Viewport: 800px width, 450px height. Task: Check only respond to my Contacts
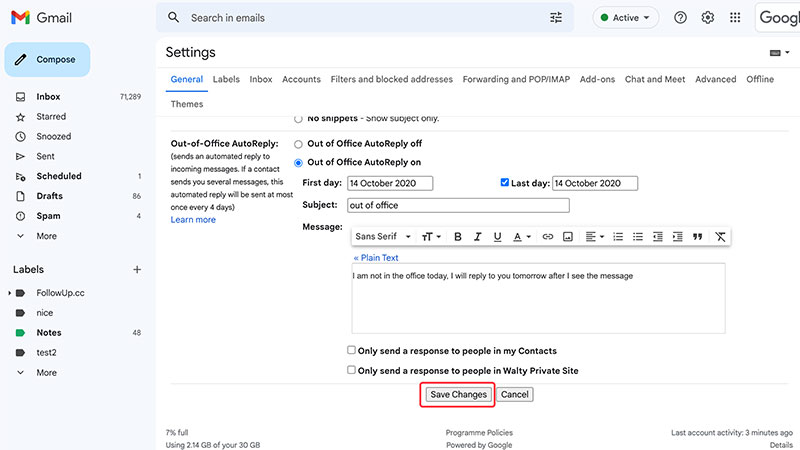click(351, 350)
